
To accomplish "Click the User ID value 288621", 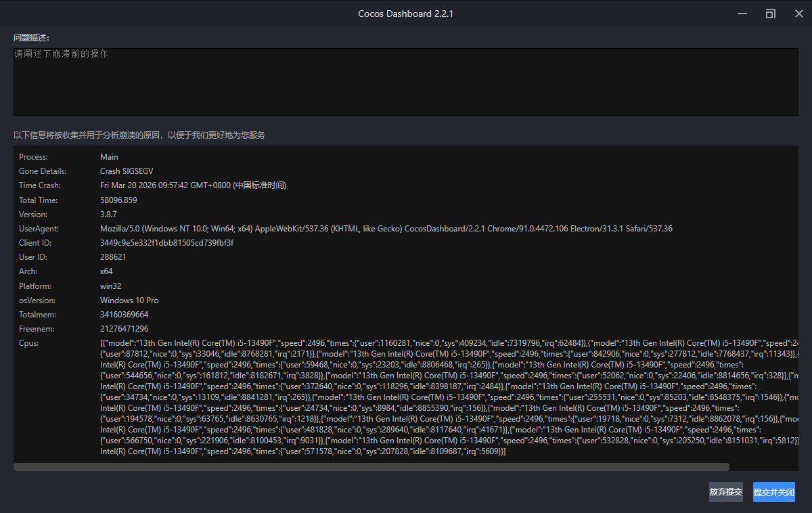I will [x=113, y=257].
